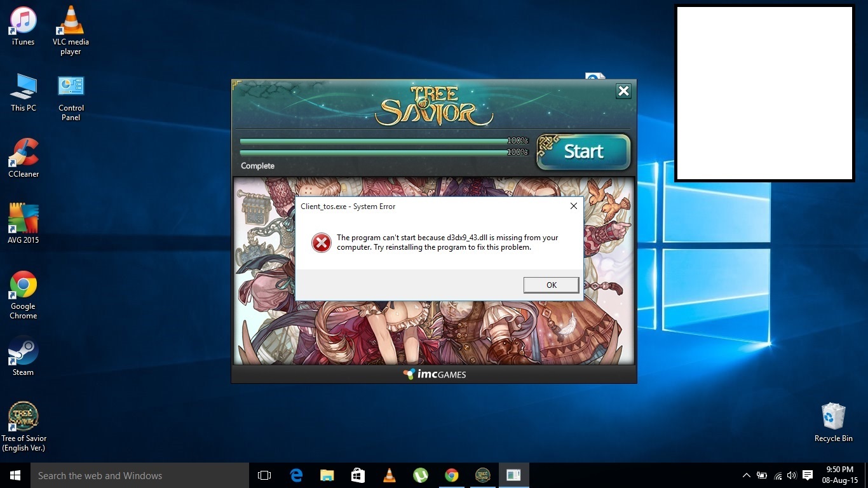
Task: Open Microsoft Edge from the taskbar
Action: coord(296,475)
